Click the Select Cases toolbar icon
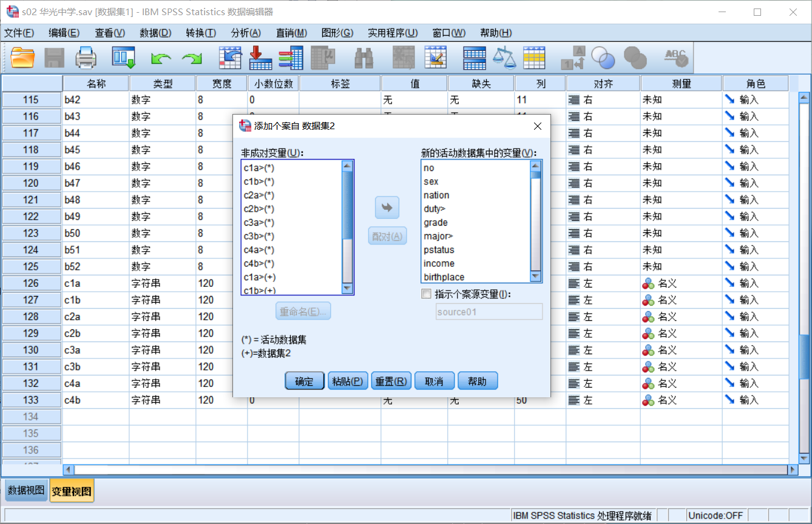 pos(534,58)
